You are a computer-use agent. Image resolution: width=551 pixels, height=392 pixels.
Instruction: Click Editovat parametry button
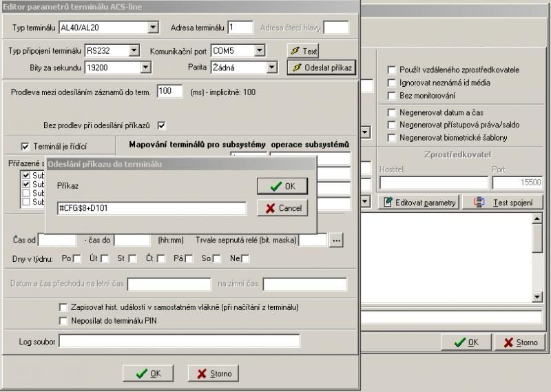(419, 203)
